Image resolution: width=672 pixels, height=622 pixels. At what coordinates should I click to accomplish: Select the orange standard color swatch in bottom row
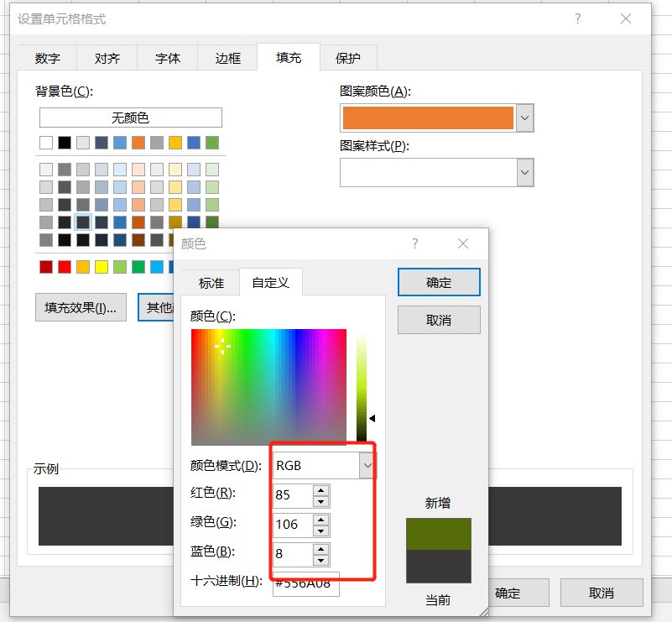[83, 267]
